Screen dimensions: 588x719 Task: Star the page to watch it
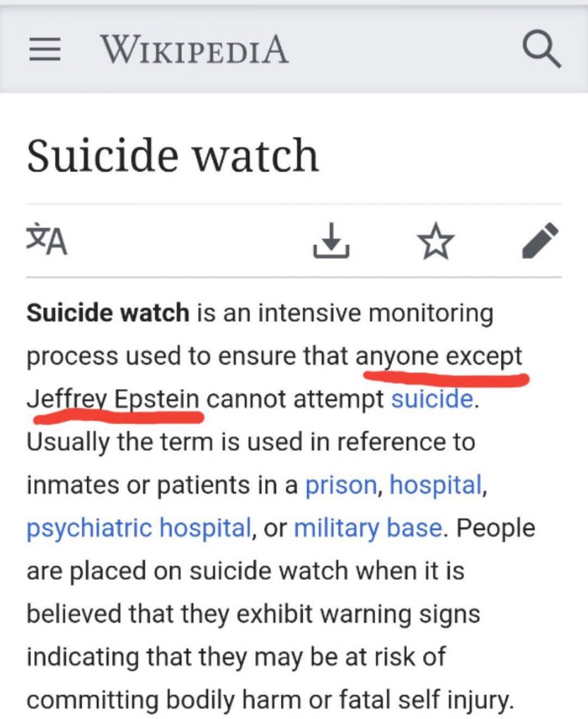(436, 240)
